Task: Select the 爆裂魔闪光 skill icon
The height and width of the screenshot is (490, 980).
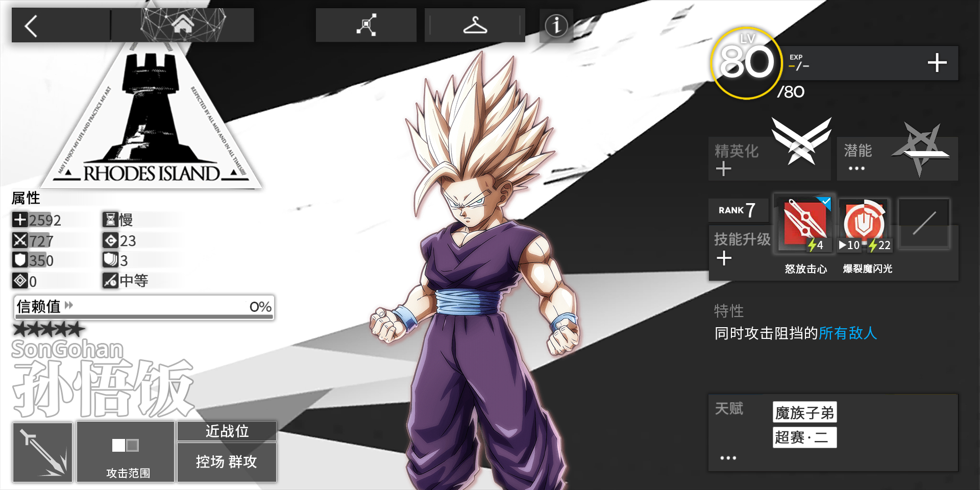Action: [x=865, y=224]
